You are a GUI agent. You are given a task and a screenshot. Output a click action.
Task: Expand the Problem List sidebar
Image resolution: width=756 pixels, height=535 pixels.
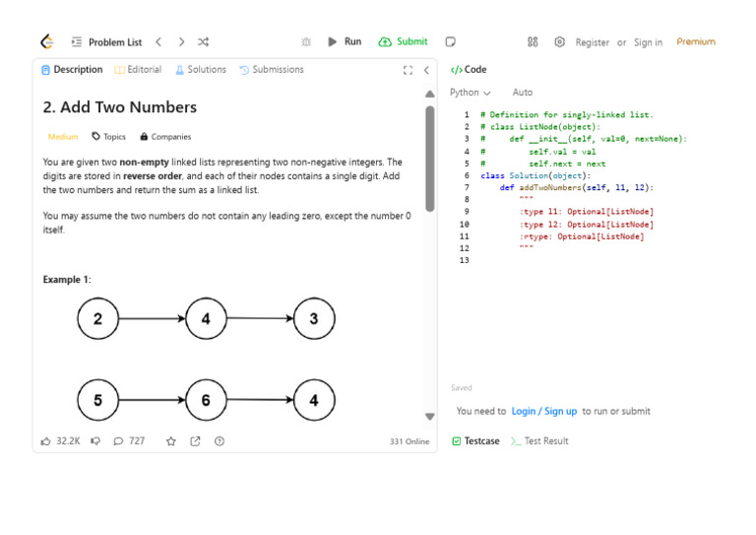click(106, 42)
